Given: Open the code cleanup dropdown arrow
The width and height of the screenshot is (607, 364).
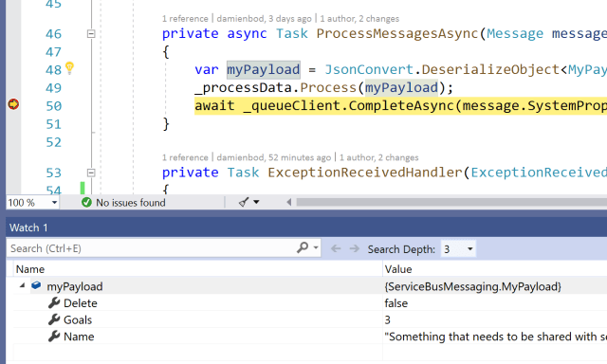Looking at the screenshot, I should [x=256, y=202].
